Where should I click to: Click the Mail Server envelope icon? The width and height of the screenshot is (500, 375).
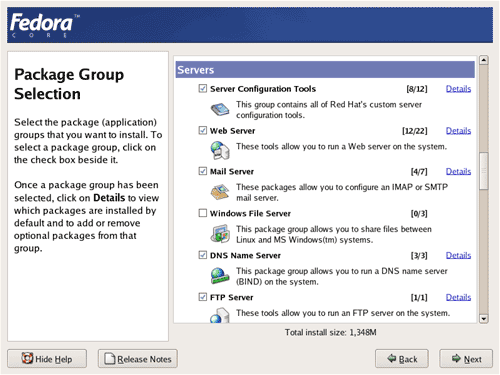click(220, 192)
